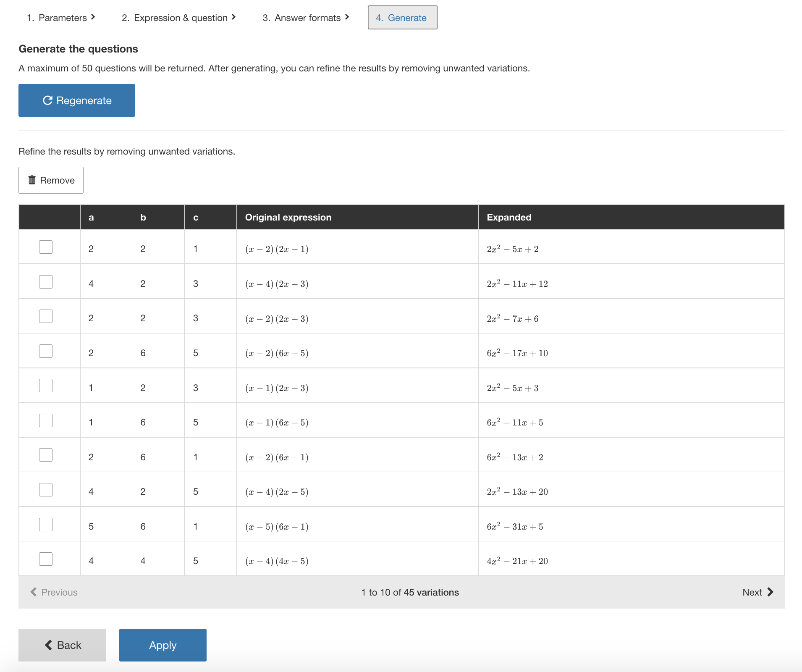This screenshot has height=672, width=802.
Task: Click the Remove button label
Action: [57, 180]
